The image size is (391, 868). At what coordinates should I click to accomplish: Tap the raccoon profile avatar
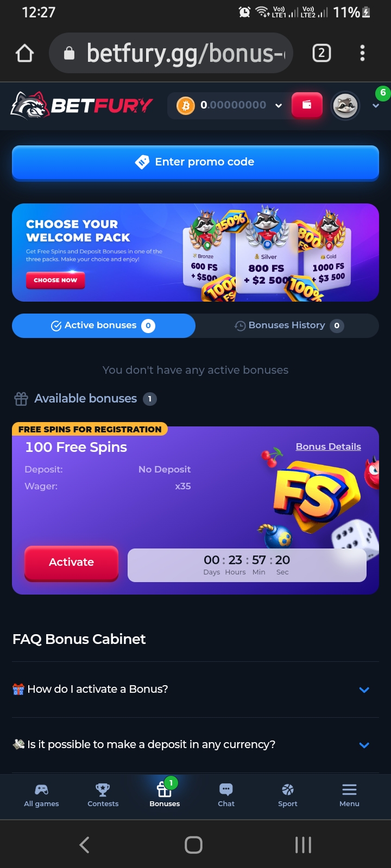click(x=345, y=105)
